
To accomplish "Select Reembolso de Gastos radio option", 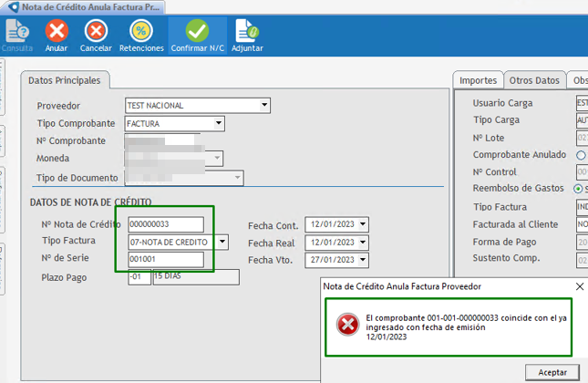I will click(578, 189).
